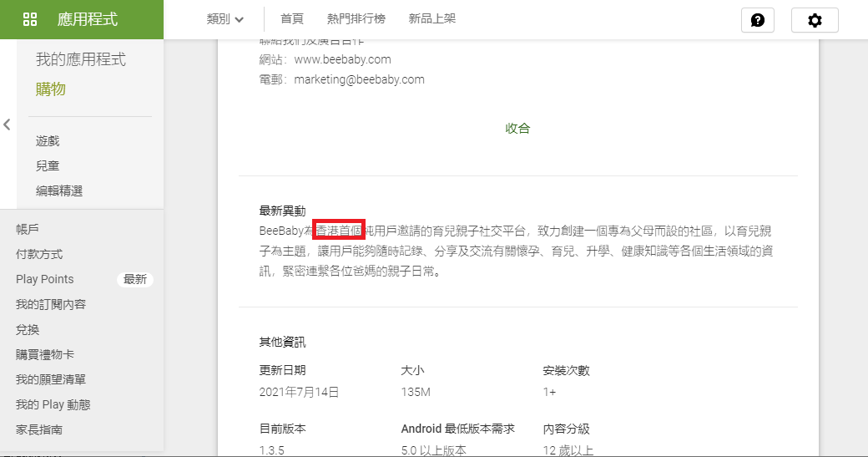
Task: Open the help question mark button
Action: (x=757, y=20)
